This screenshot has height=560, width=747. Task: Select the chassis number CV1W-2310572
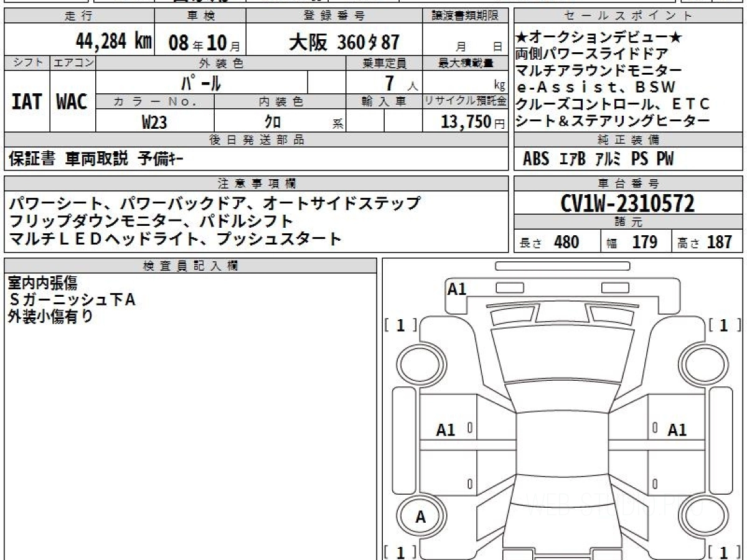coord(627,203)
